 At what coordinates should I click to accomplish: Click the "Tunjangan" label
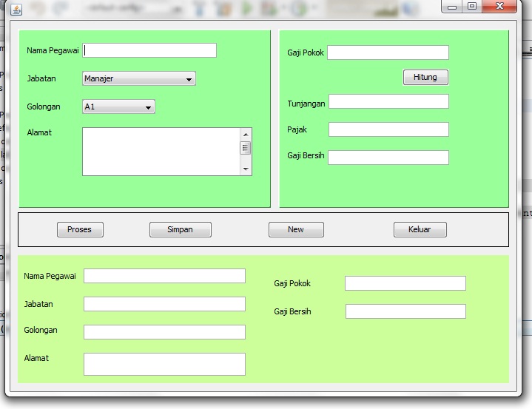306,104
